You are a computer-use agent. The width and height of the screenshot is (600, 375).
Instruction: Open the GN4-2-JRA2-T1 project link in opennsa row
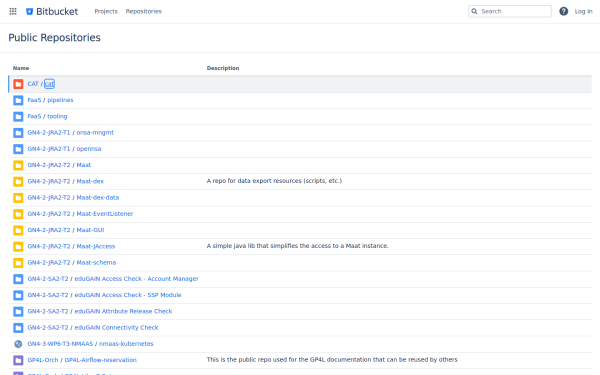coord(49,149)
